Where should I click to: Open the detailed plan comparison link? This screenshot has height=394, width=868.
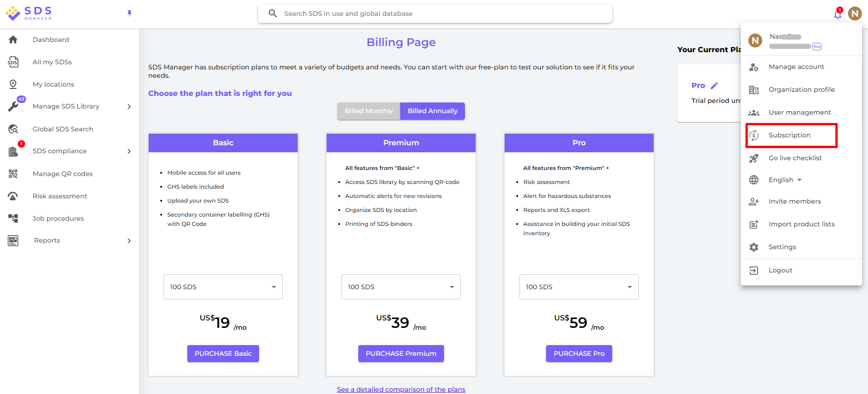click(401, 389)
